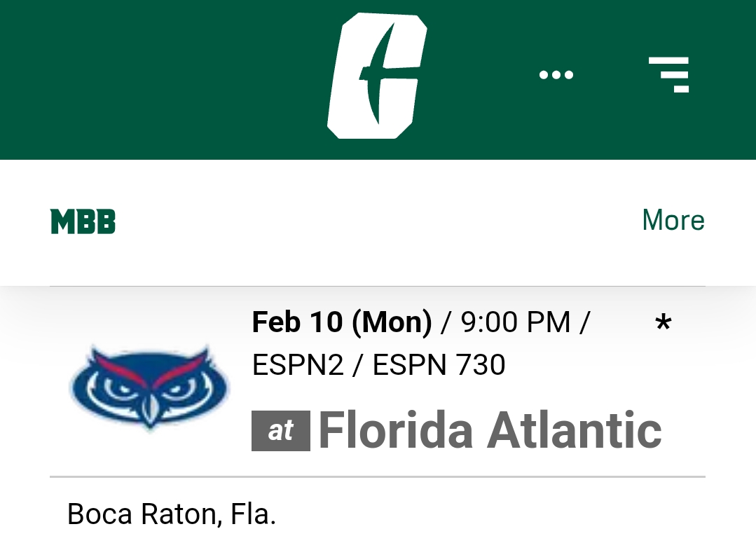This screenshot has height=536, width=756.
Task: Click the ESPN 730 radio label
Action: coord(439,364)
